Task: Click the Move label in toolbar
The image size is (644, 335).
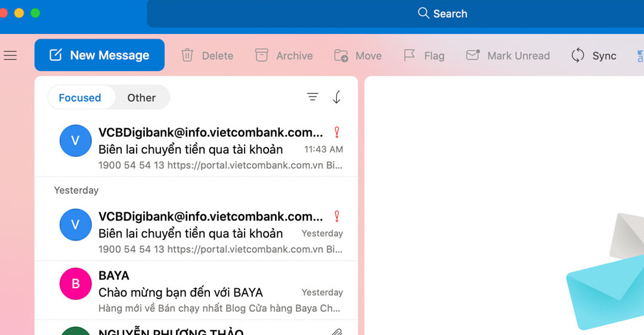Action: pos(369,56)
